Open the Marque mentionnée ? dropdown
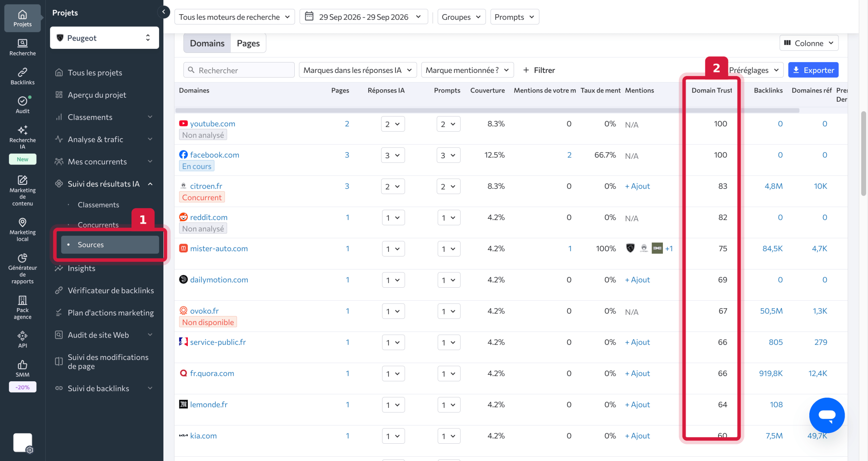This screenshot has height=461, width=868. [467, 70]
